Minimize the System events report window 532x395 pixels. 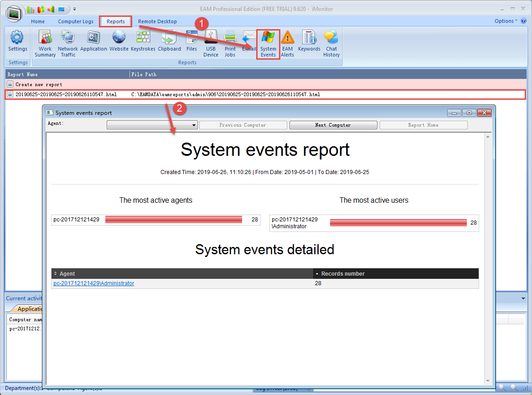(454, 113)
